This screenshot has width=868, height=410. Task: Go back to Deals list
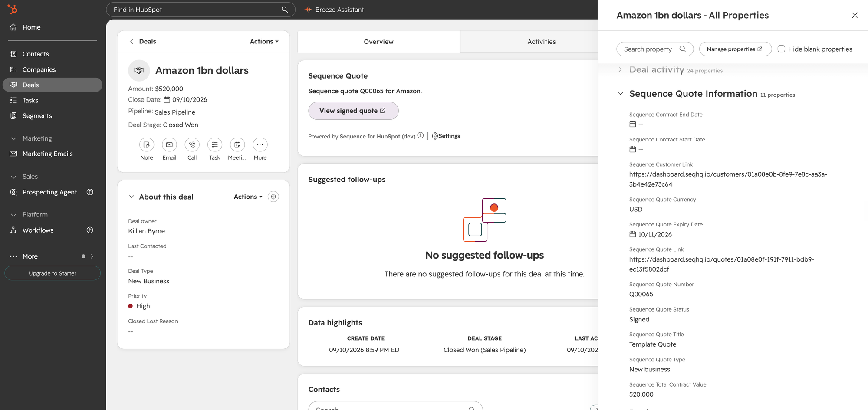(x=143, y=41)
